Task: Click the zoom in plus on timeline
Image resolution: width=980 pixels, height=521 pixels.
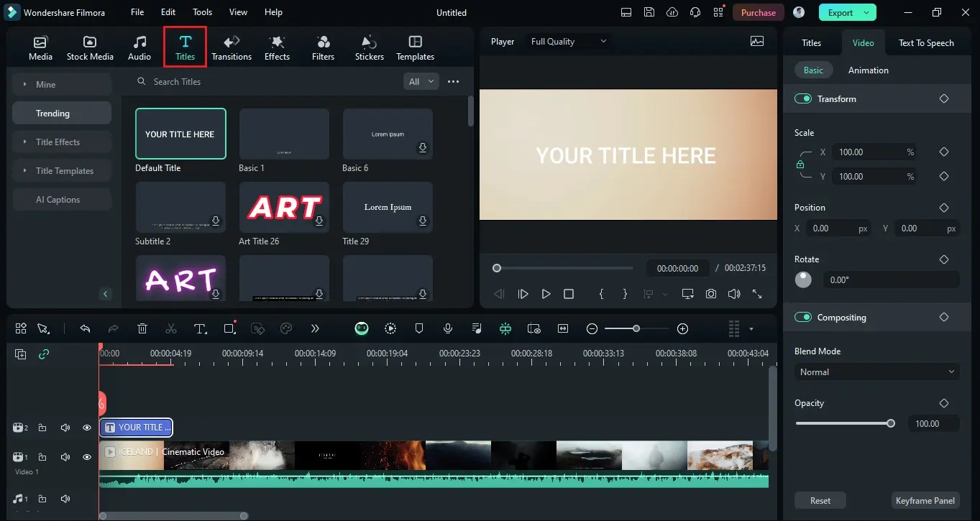Action: click(x=683, y=328)
